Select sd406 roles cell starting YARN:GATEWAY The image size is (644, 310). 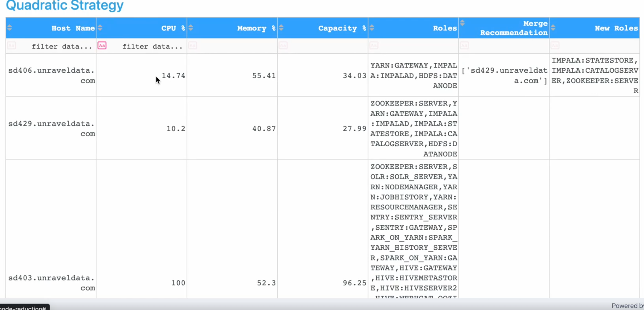(413, 75)
